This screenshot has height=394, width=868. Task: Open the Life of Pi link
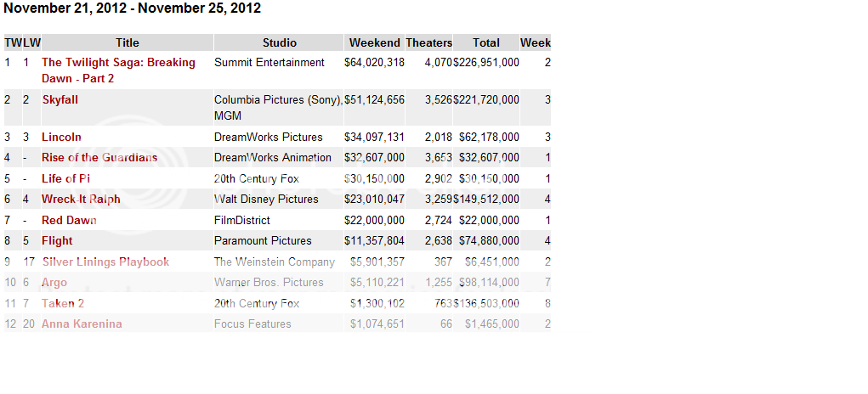pos(65,178)
